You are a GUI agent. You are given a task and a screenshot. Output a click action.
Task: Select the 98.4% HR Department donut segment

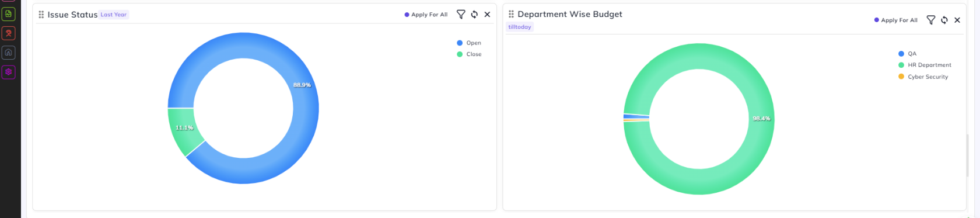[761, 119]
